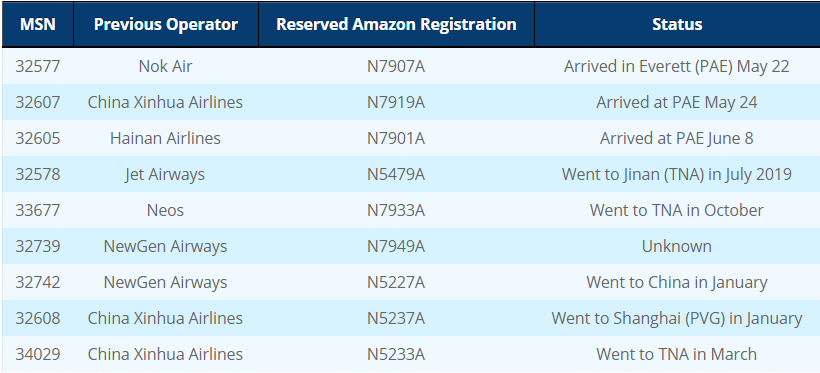The width and height of the screenshot is (820, 373).
Task: Click registration N5233A
Action: 396,355
